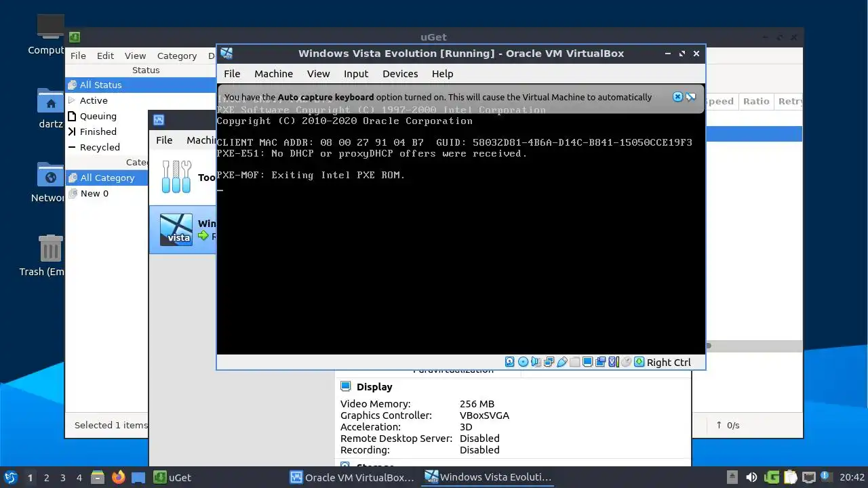Click the 'VBoxSVGA' graphics controller value
The image size is (868, 488).
484,415
